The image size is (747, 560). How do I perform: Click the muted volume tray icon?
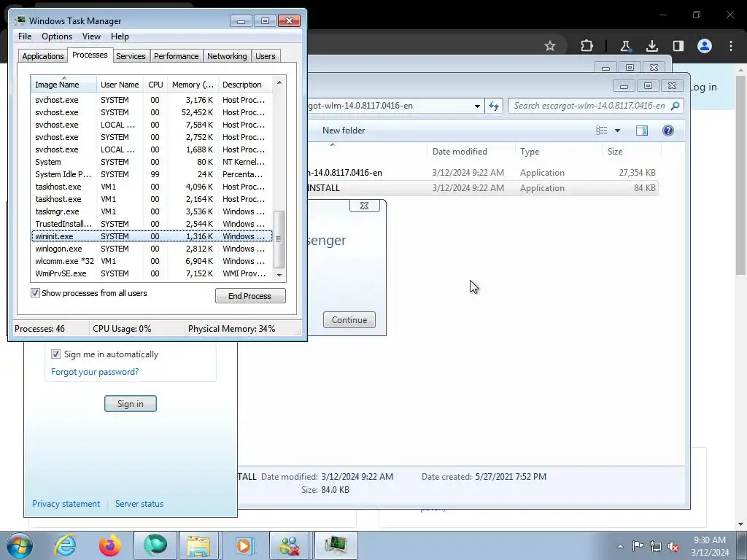coord(673,546)
